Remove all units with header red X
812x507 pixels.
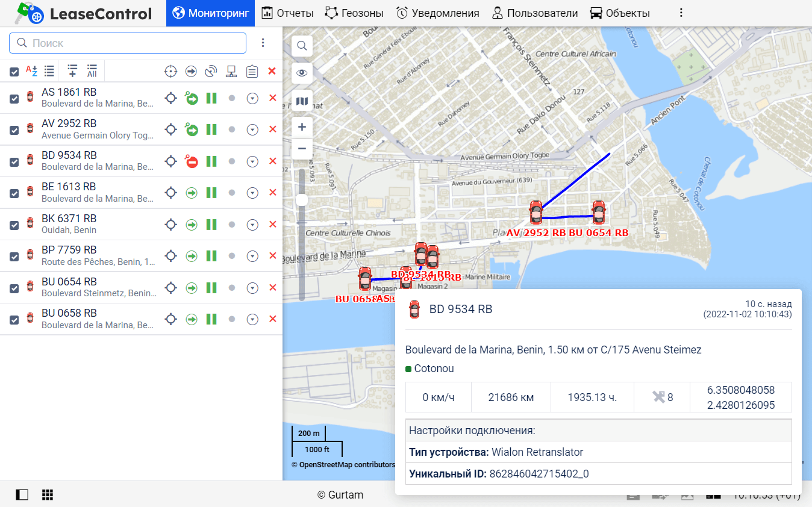click(x=272, y=71)
